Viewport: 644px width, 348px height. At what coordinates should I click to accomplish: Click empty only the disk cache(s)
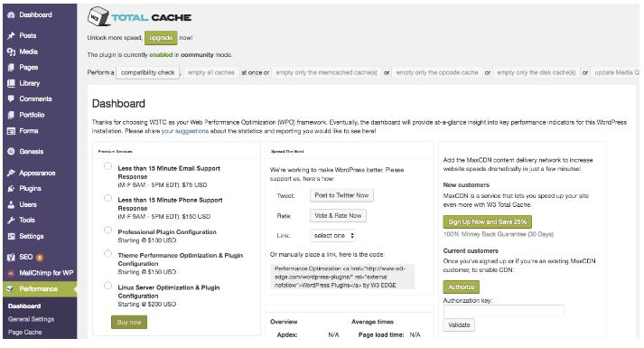(536, 72)
